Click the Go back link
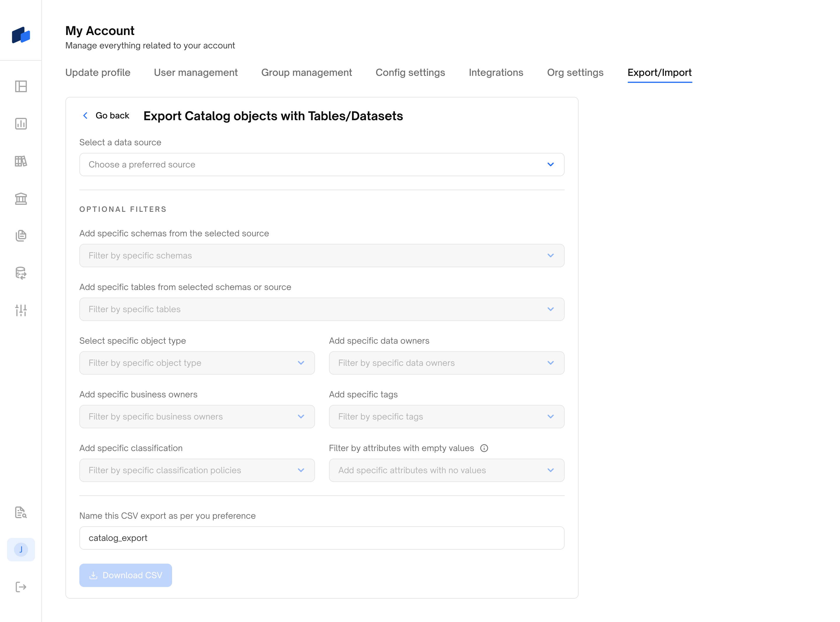 coord(106,116)
